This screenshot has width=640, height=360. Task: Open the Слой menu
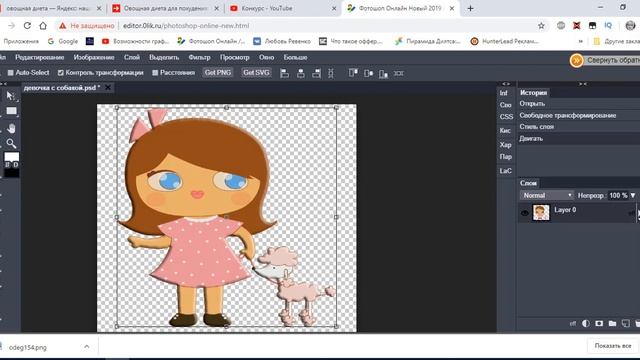132,58
